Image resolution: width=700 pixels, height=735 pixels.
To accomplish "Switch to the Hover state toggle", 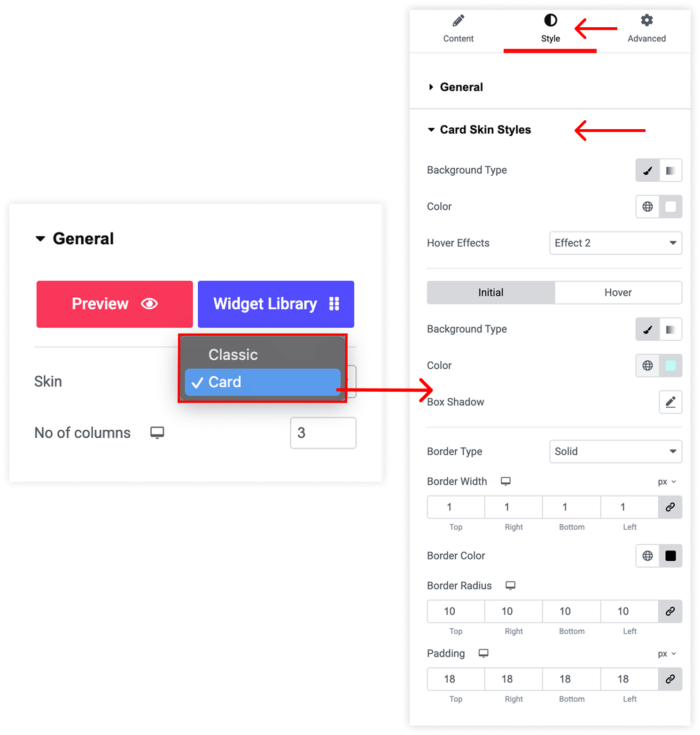I will (618, 293).
